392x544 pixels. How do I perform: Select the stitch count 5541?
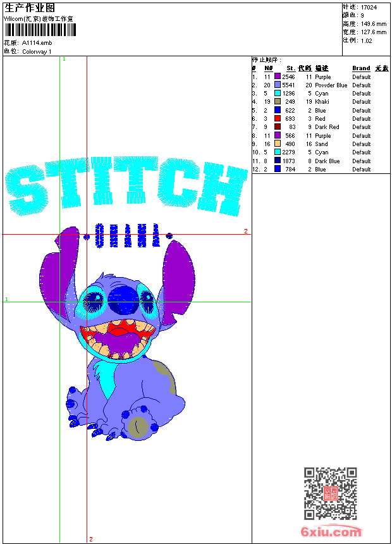pos(288,85)
